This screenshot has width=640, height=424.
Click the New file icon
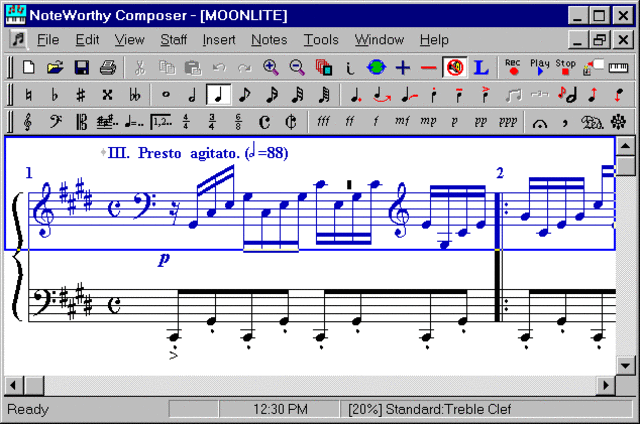point(29,67)
